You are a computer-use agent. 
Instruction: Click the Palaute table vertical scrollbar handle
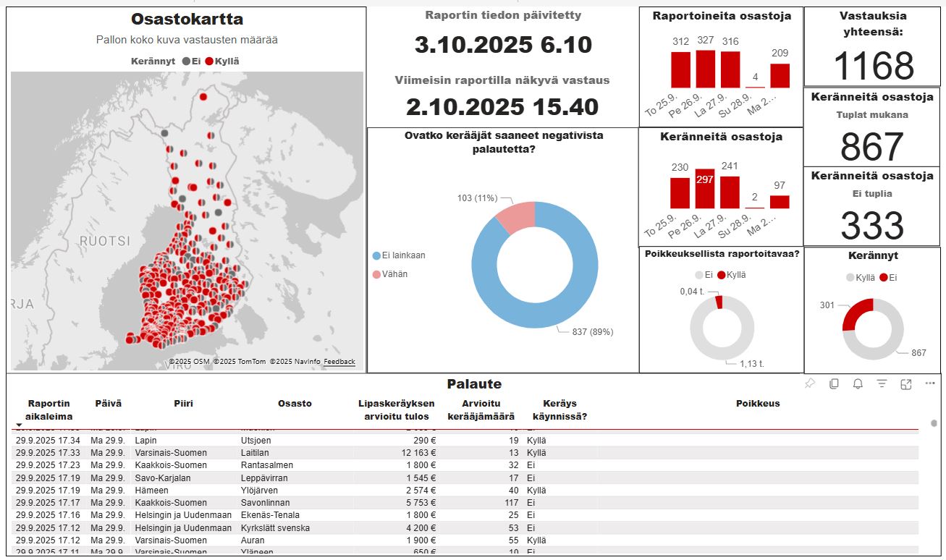point(934,423)
